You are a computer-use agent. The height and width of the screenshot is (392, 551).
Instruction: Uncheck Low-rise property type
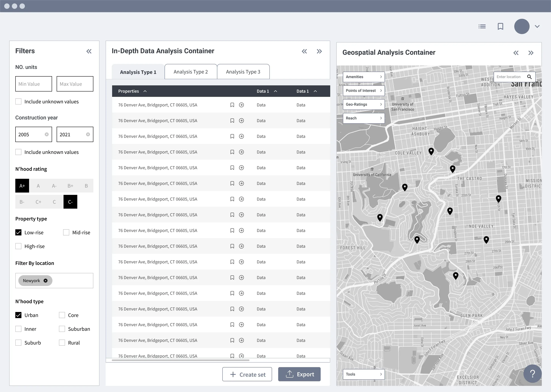18,232
